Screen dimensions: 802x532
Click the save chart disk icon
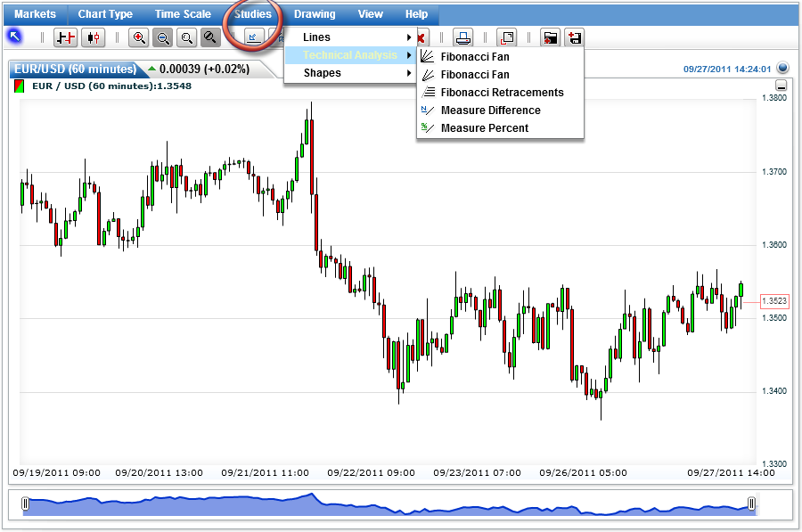click(575, 37)
